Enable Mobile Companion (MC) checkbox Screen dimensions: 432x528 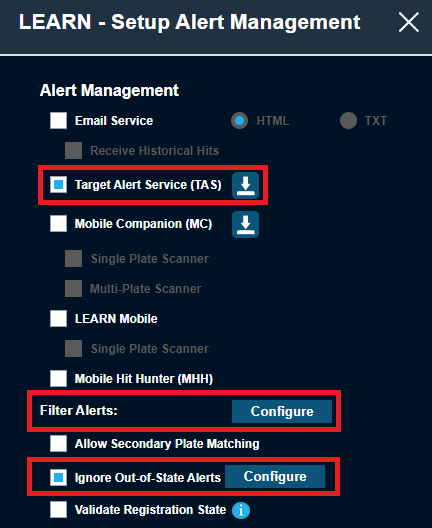58,224
